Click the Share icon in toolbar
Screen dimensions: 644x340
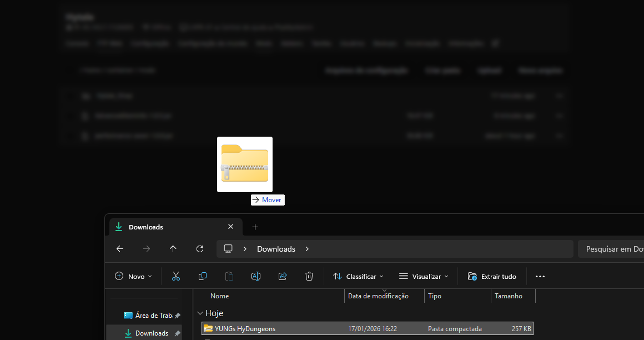[x=283, y=276]
